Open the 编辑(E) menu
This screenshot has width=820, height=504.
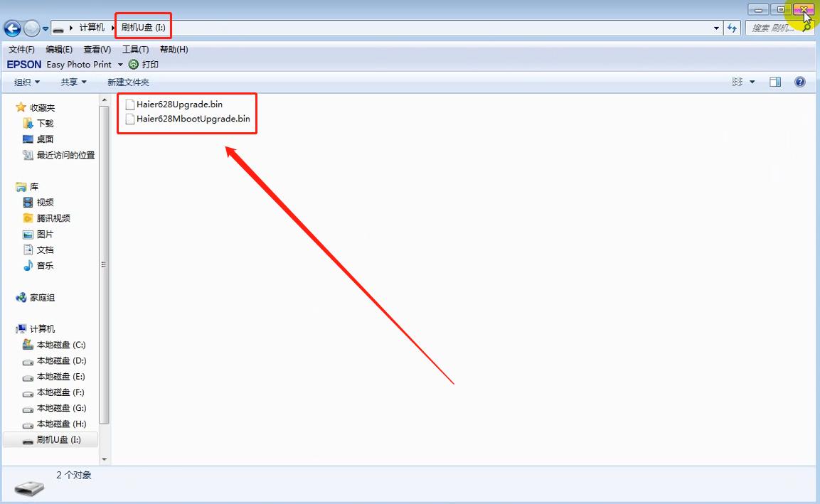coord(59,49)
